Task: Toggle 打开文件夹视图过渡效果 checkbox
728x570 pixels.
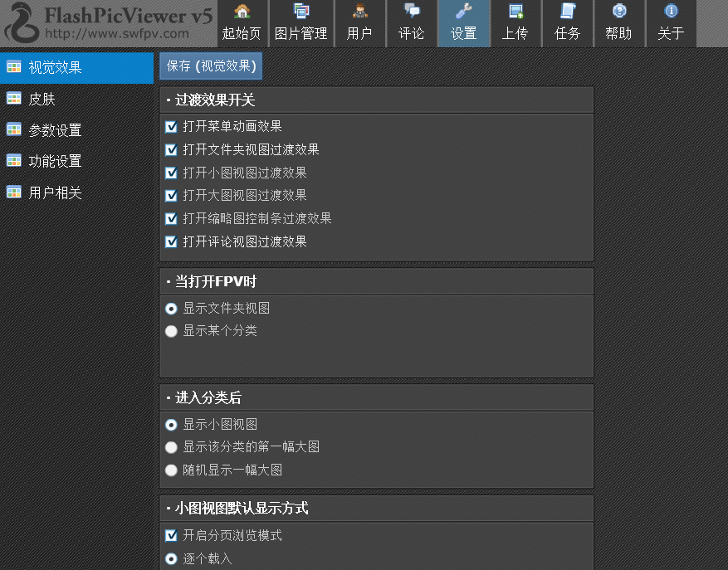Action: pyautogui.click(x=172, y=150)
